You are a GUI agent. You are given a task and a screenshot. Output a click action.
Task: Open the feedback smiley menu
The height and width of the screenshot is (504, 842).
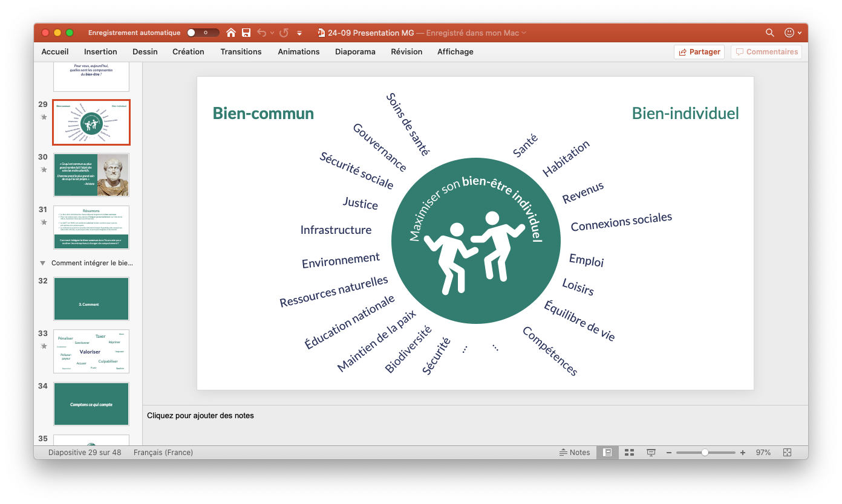pyautogui.click(x=792, y=33)
